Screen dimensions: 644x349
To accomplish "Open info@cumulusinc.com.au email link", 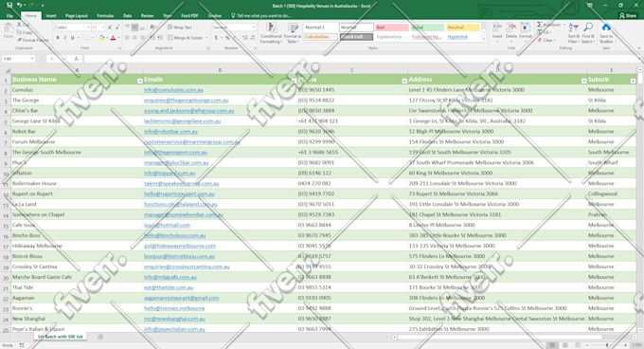I will [x=173, y=89].
